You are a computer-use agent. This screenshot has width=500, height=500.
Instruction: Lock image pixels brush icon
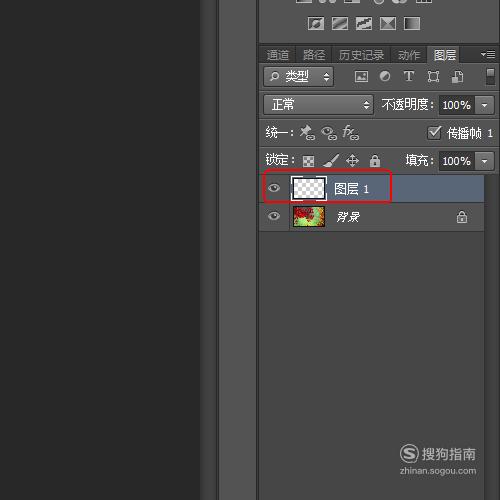(331, 161)
